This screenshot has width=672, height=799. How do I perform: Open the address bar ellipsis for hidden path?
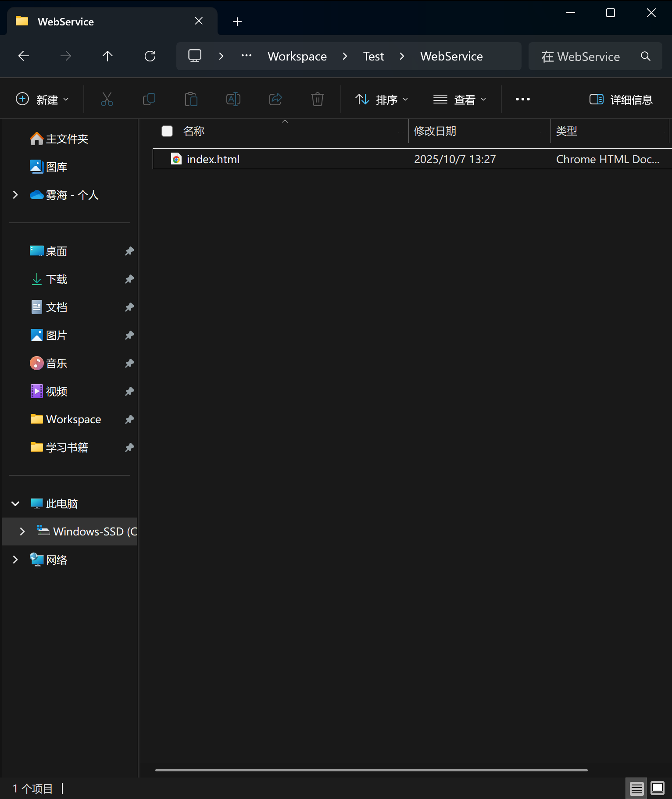pyautogui.click(x=247, y=56)
